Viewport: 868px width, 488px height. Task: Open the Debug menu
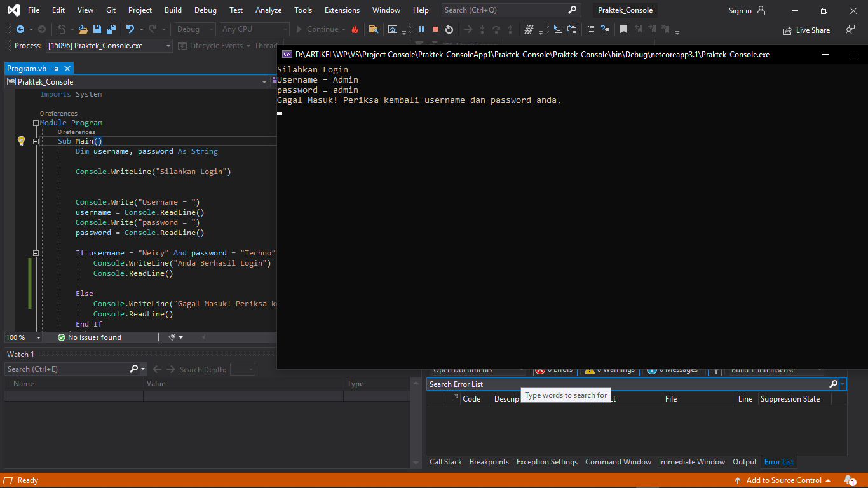pyautogui.click(x=205, y=10)
